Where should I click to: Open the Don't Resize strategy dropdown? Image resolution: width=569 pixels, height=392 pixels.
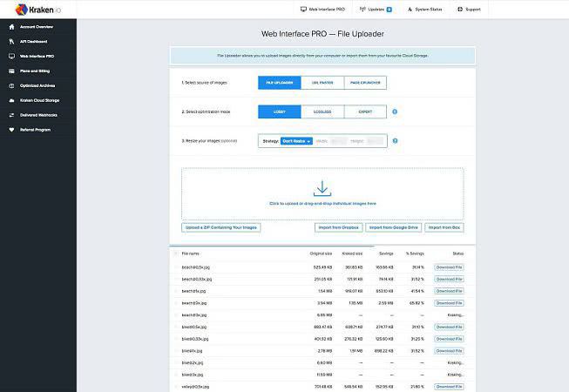pos(295,140)
